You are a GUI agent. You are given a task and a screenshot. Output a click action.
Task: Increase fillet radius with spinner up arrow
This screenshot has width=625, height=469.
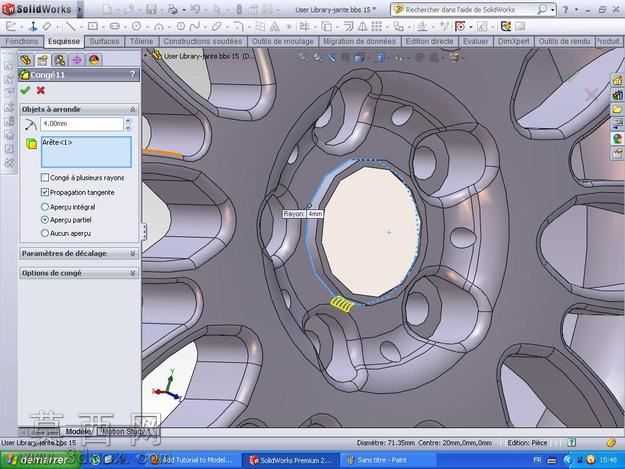(128, 121)
